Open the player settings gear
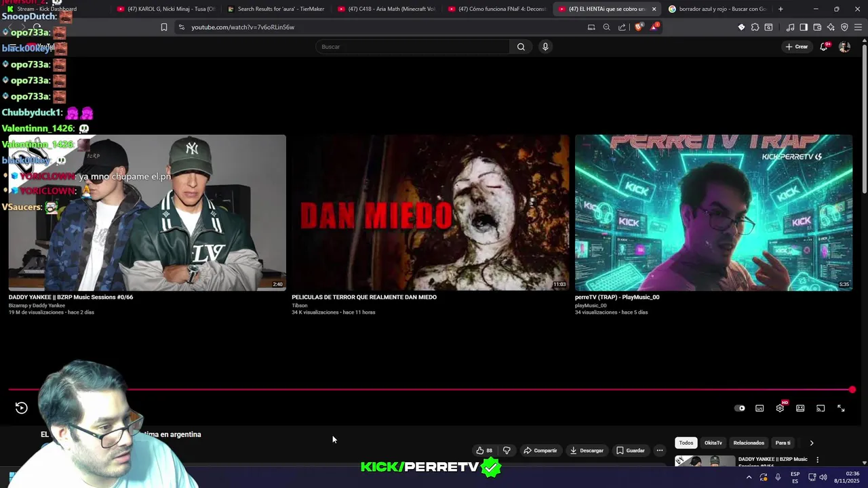The height and width of the screenshot is (488, 868). click(x=780, y=408)
